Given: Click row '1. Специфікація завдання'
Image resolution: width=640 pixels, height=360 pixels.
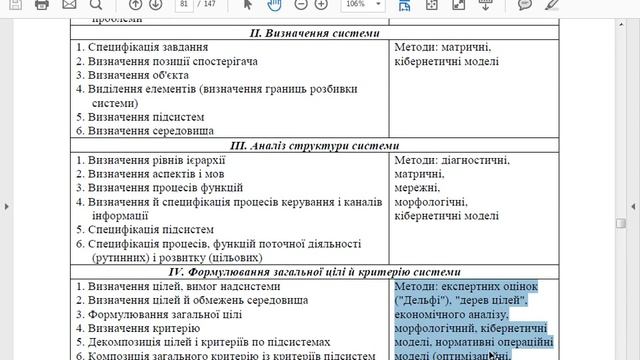Looking at the screenshot, I should point(142,47).
